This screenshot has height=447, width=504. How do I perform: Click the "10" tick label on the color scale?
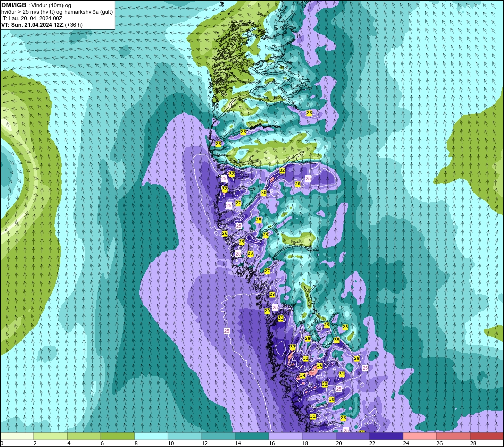click(x=171, y=443)
